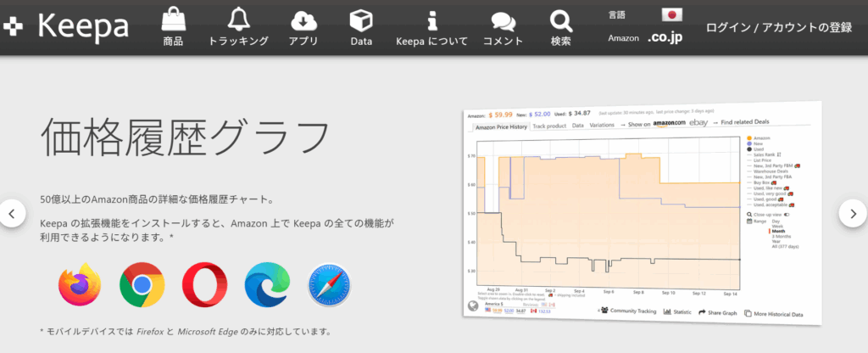Click the 検索 magnifier icon
Screen dimensions: 868x353
[560, 20]
